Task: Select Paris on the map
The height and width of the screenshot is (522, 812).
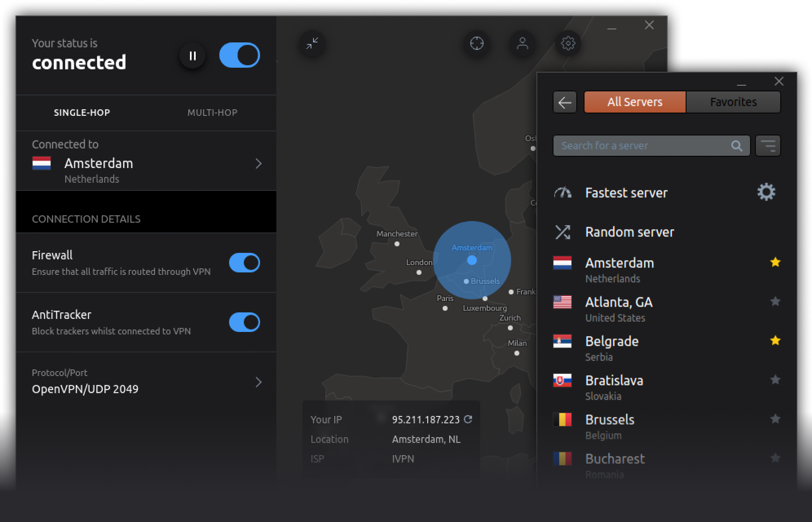Action: coord(445,308)
